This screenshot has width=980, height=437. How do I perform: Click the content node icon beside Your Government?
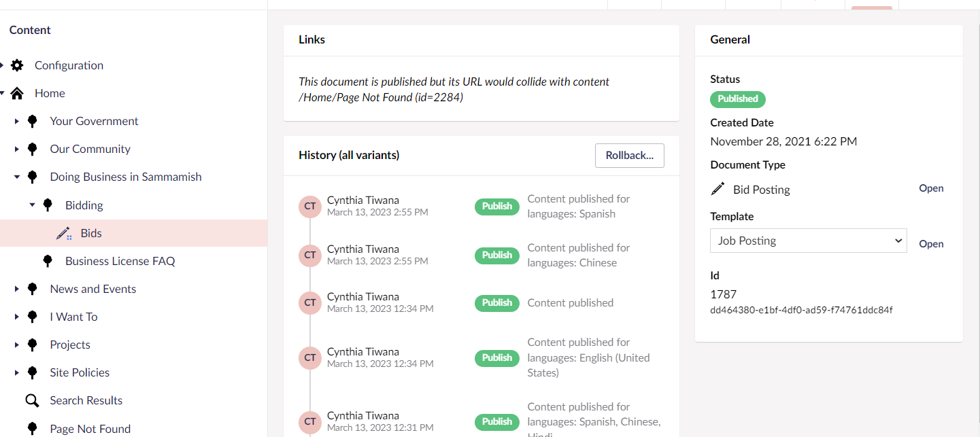pyautogui.click(x=32, y=121)
